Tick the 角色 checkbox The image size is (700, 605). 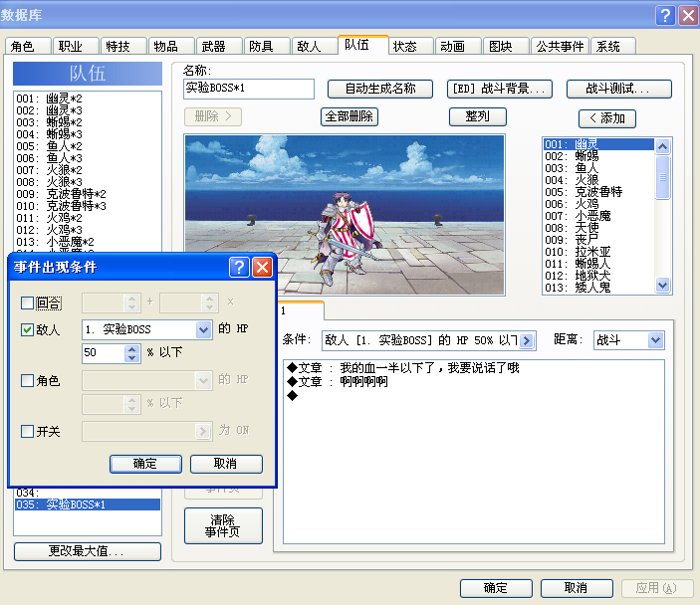[x=27, y=380]
